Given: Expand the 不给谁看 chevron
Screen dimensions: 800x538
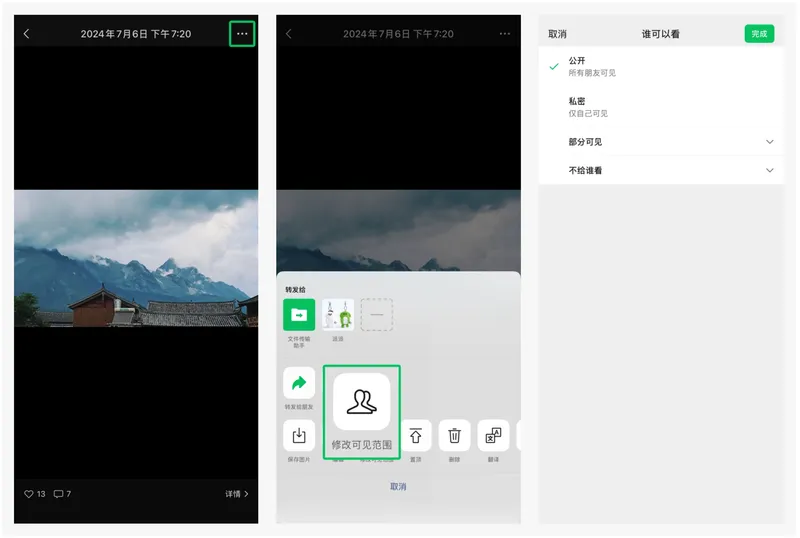Looking at the screenshot, I should 769,170.
